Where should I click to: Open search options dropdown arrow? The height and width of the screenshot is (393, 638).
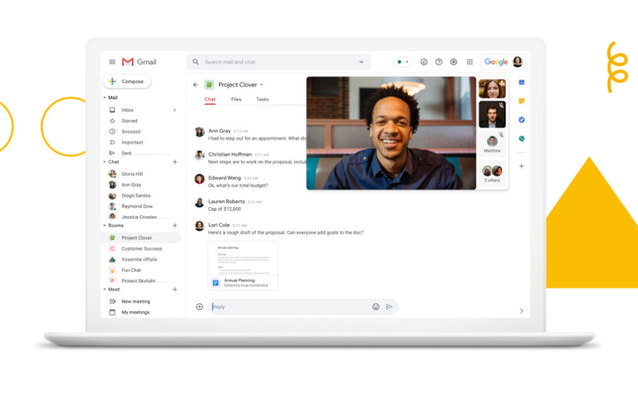click(361, 62)
